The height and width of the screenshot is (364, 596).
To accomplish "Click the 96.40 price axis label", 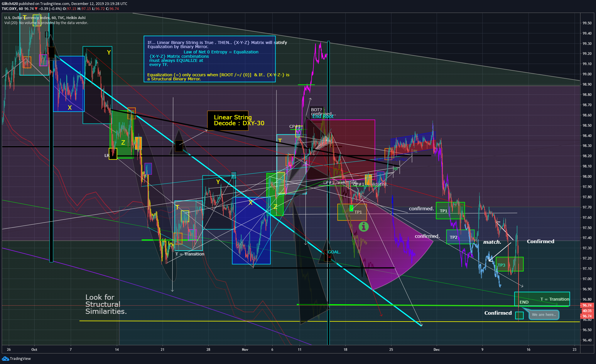I will (x=587, y=340).
